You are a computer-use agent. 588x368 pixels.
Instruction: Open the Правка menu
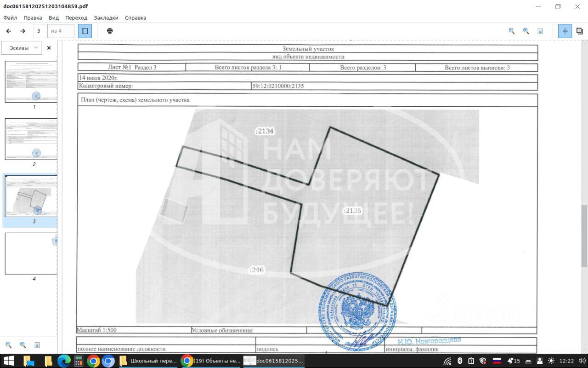33,18
